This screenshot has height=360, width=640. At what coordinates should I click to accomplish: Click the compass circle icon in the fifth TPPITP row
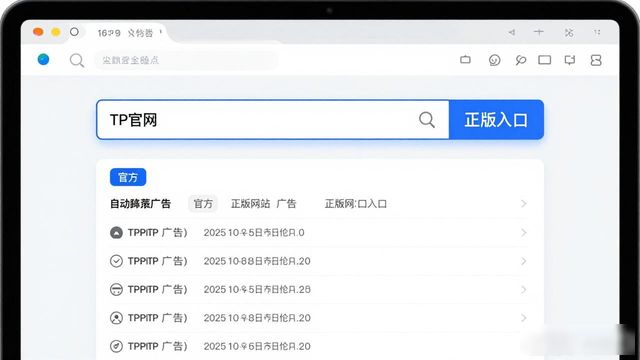116,346
